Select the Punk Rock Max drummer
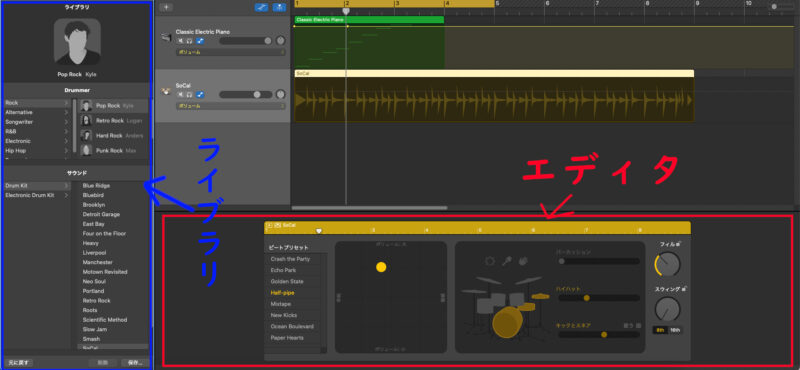The image size is (800, 370). (x=114, y=151)
